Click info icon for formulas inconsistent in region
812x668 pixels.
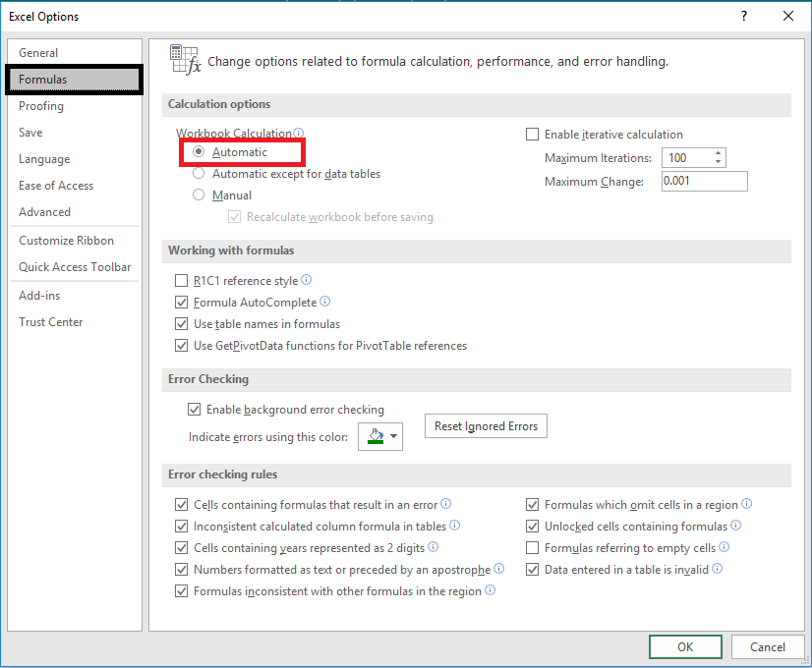click(x=490, y=589)
